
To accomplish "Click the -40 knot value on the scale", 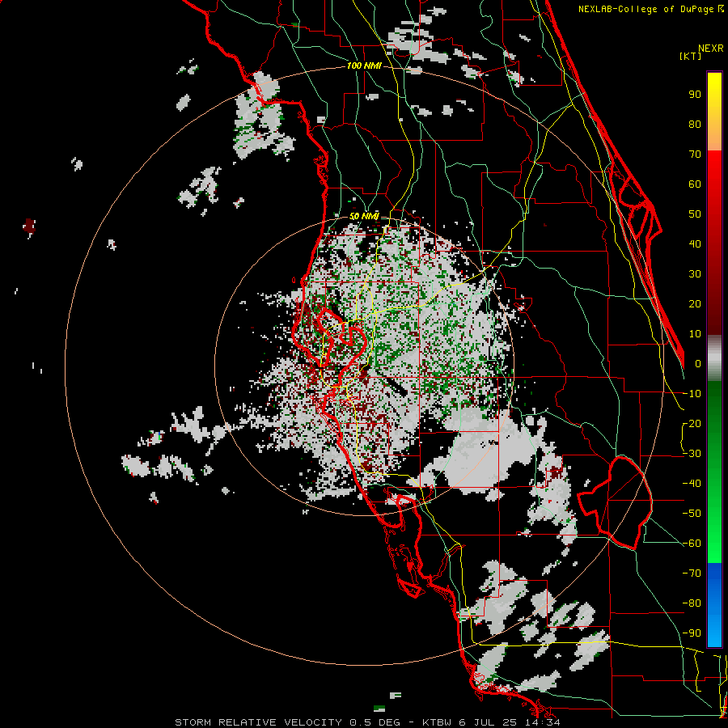I will (692, 484).
